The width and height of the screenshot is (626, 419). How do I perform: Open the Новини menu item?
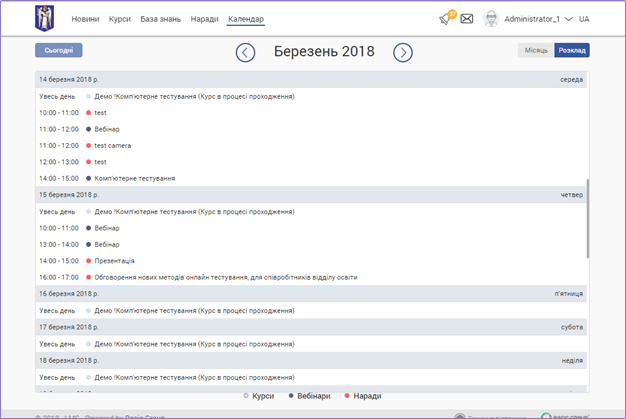[85, 19]
